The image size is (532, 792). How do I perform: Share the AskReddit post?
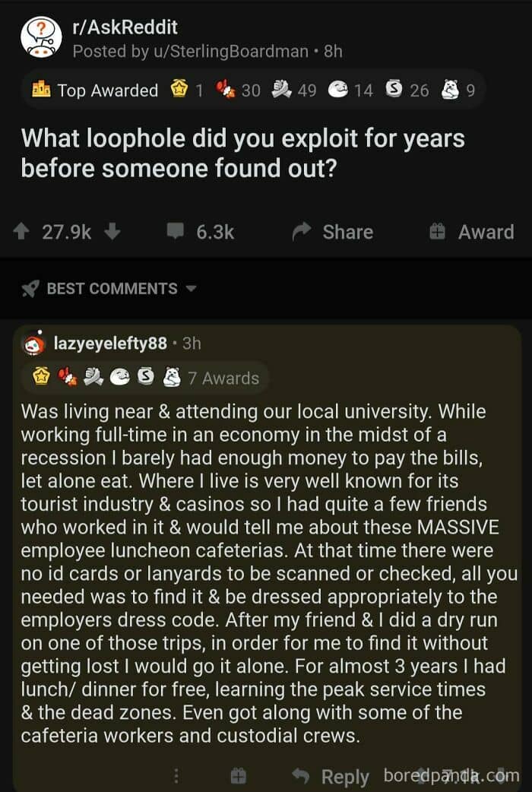coord(333,232)
